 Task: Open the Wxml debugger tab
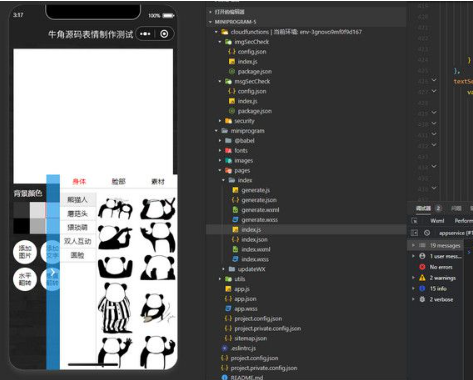pos(437,221)
